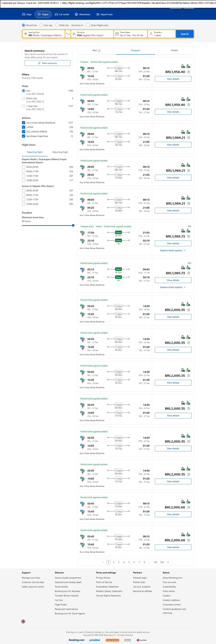Click the swap origin and destination arrows icon

tap(68, 34)
